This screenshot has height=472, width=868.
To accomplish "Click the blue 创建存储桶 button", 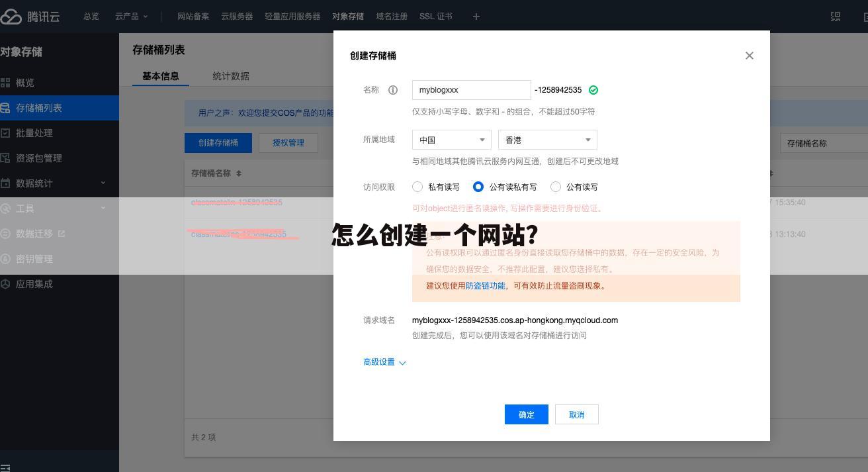I will (x=218, y=143).
